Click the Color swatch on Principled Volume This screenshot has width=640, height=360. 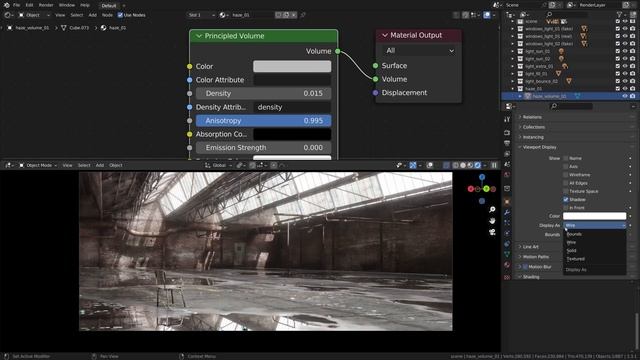292,66
